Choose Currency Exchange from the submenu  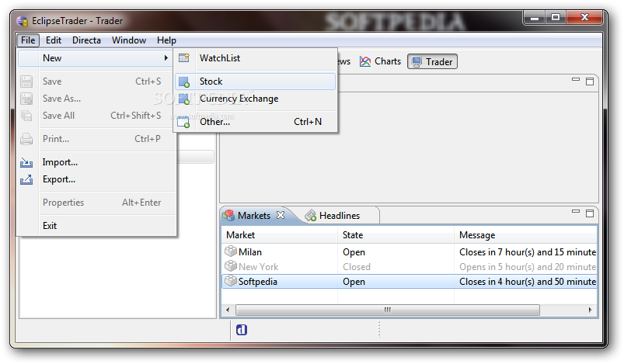256,99
